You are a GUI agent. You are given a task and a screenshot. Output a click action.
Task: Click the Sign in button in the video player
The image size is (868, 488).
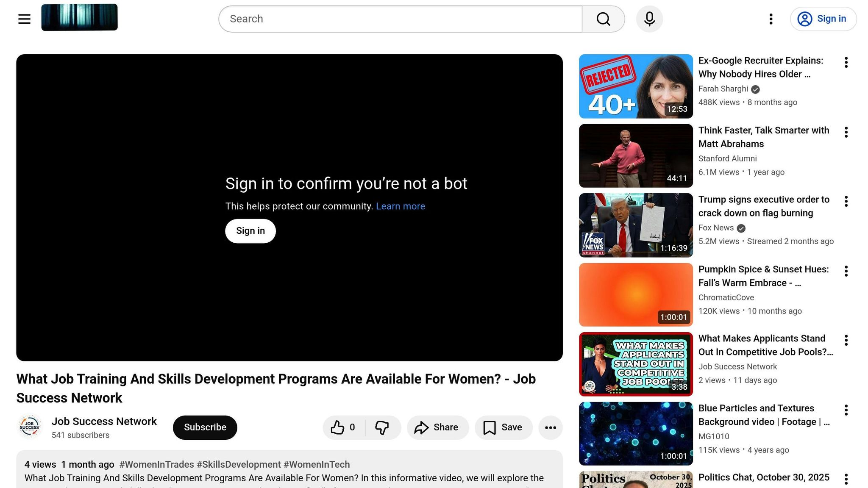(x=250, y=231)
